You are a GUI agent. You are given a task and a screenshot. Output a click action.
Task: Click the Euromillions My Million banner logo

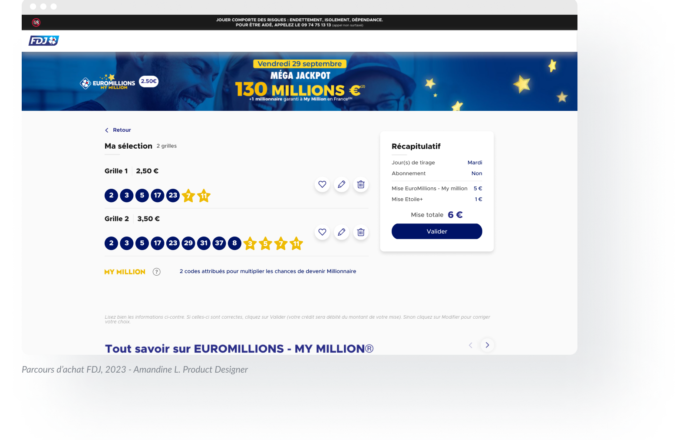108,82
